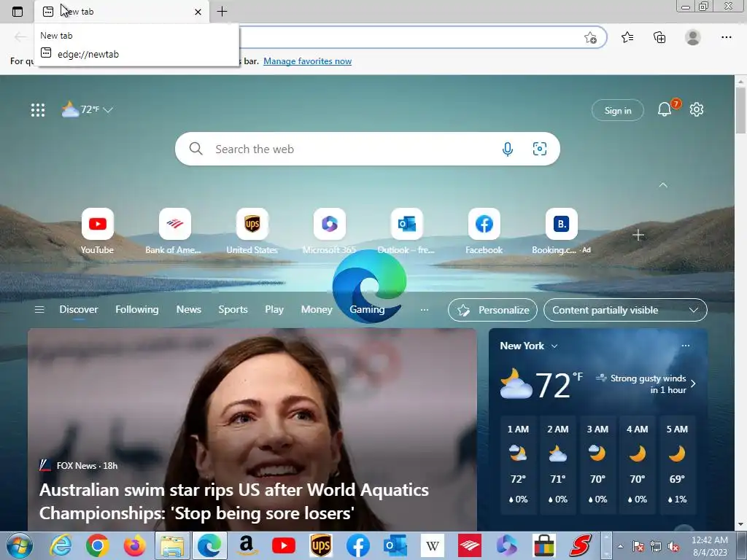Screen dimensions: 747x560
Task: Open the Favorites list icon
Action: coord(627,37)
